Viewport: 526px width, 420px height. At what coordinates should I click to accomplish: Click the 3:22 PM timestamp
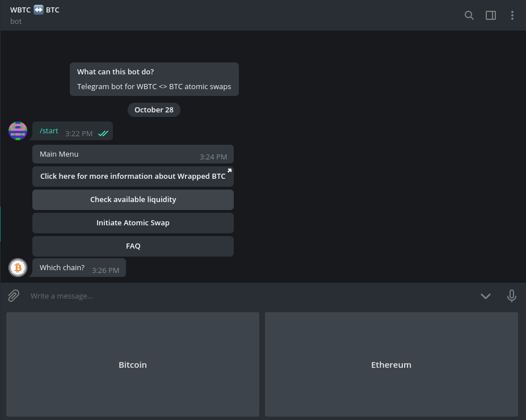pyautogui.click(x=79, y=133)
